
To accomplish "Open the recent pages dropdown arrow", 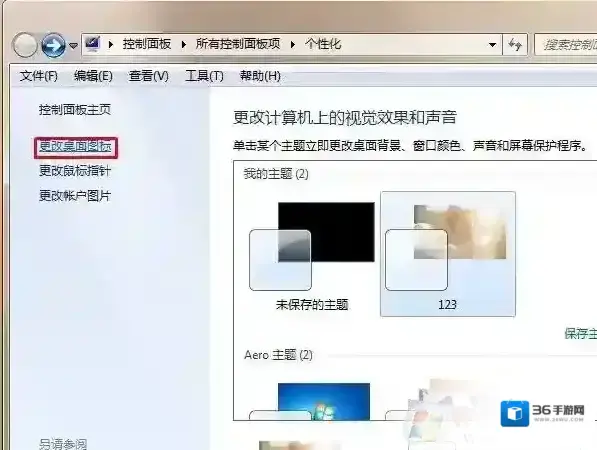I will (73, 46).
